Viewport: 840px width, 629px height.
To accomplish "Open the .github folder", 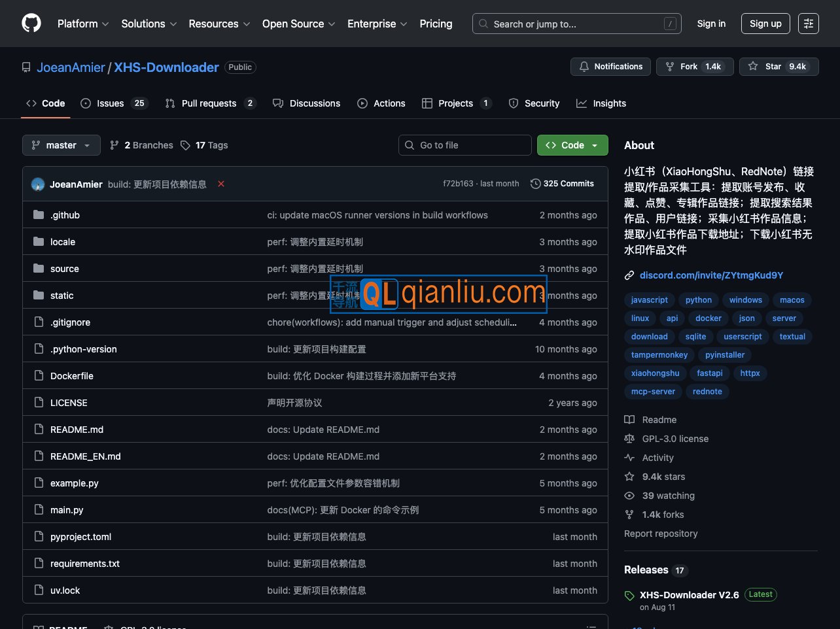I will [x=65, y=214].
